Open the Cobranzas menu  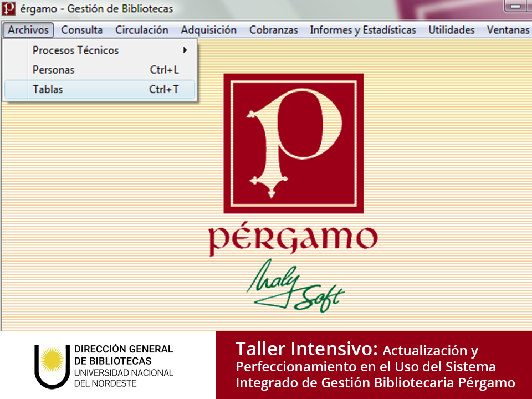[273, 30]
